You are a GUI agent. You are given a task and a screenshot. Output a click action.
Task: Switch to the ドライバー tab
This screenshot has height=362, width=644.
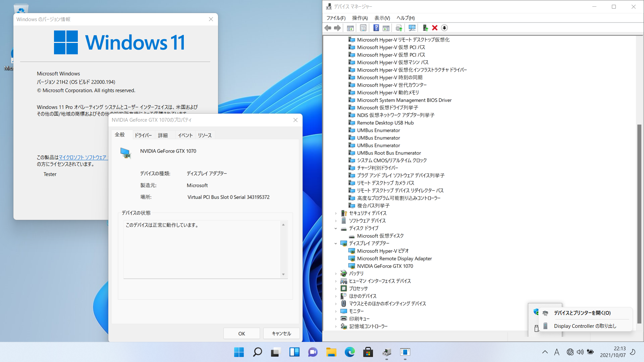(143, 135)
